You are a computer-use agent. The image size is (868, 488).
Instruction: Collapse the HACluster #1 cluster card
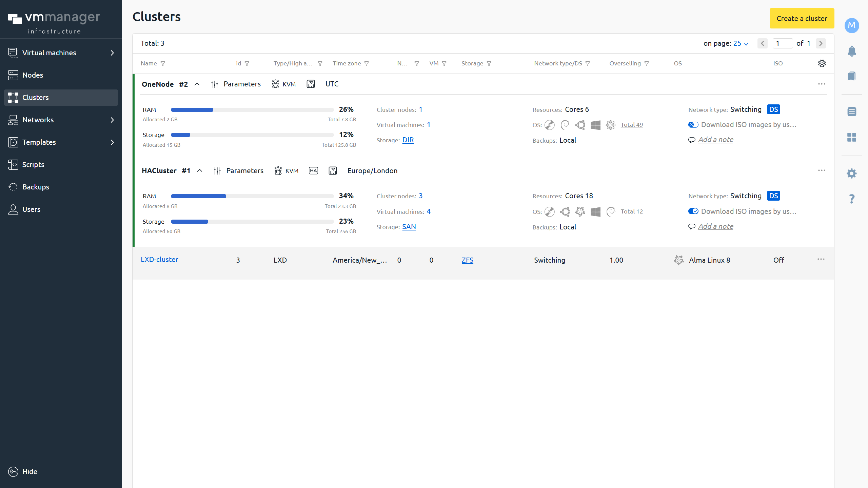tap(200, 170)
